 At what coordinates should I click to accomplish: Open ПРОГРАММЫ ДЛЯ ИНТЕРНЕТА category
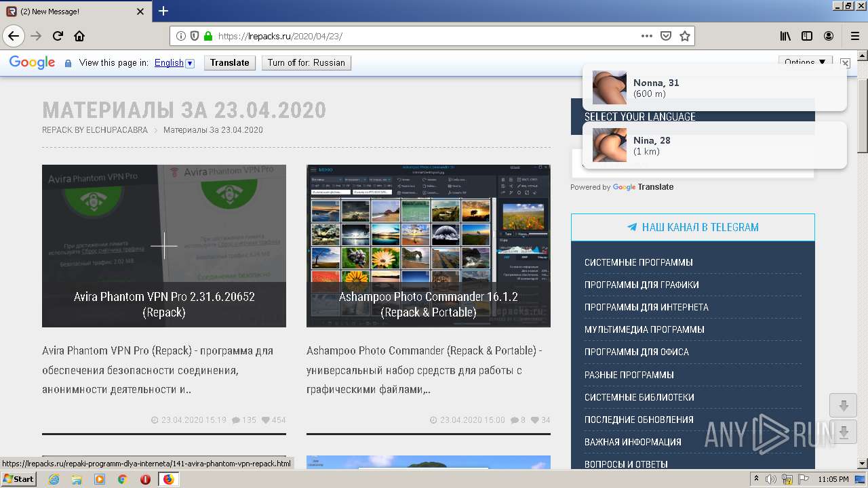[646, 307]
